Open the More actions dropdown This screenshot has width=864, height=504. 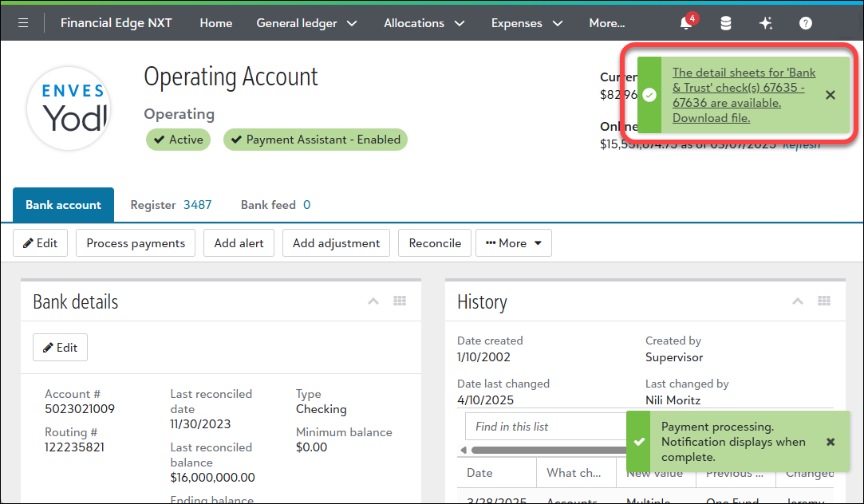click(514, 243)
